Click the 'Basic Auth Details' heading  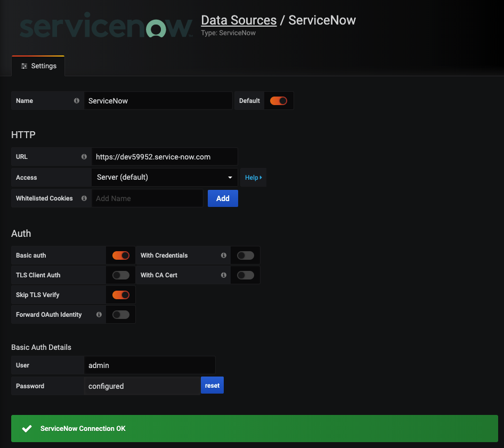[41, 347]
